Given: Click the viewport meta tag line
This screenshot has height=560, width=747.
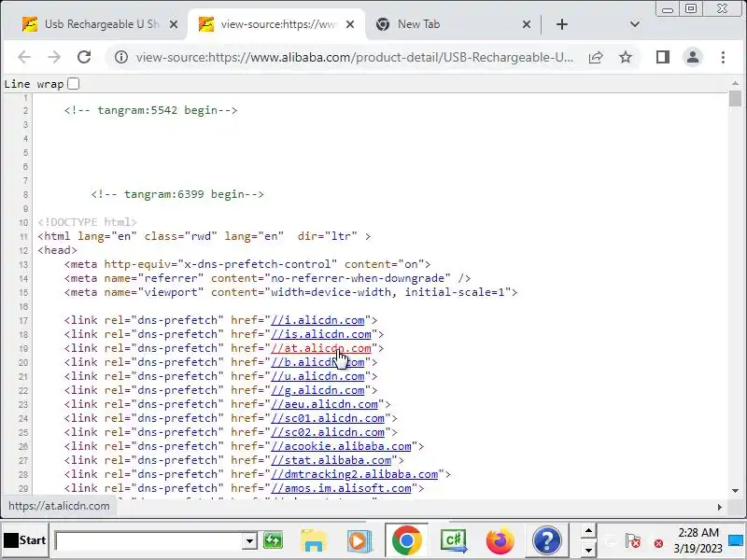Looking at the screenshot, I should pyautogui.click(x=290, y=292).
